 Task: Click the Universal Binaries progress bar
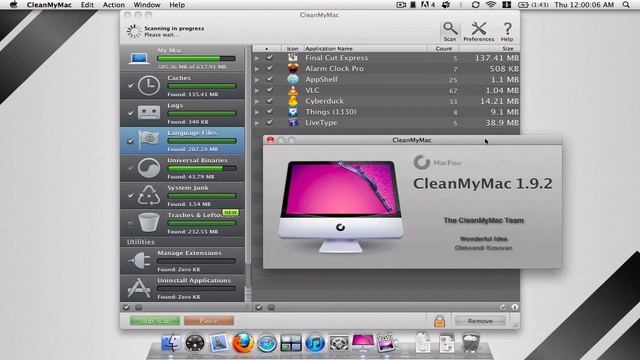(x=202, y=168)
